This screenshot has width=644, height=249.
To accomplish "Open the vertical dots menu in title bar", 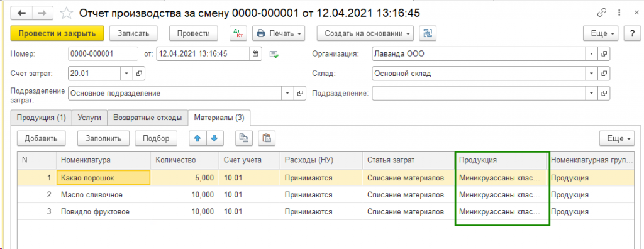I will point(619,13).
